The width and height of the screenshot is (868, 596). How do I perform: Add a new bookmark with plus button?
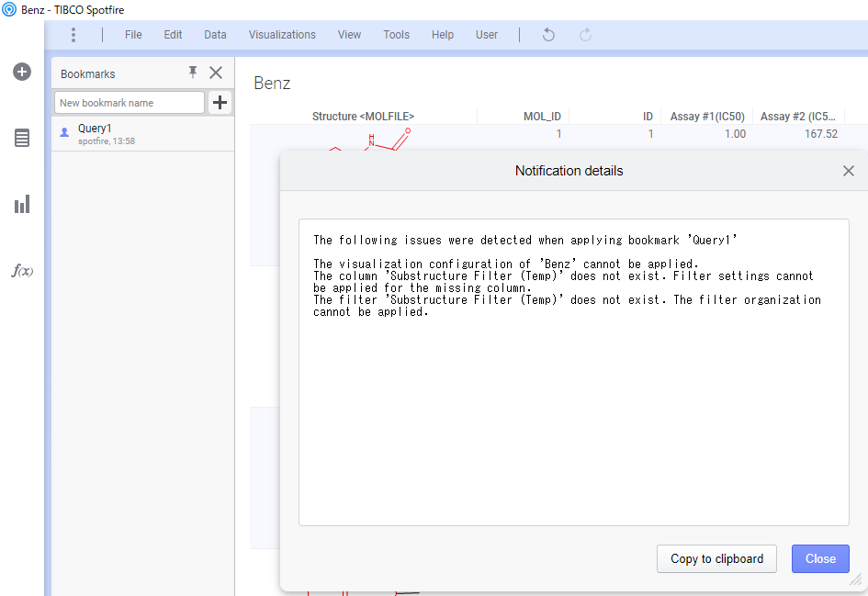pyautogui.click(x=220, y=102)
